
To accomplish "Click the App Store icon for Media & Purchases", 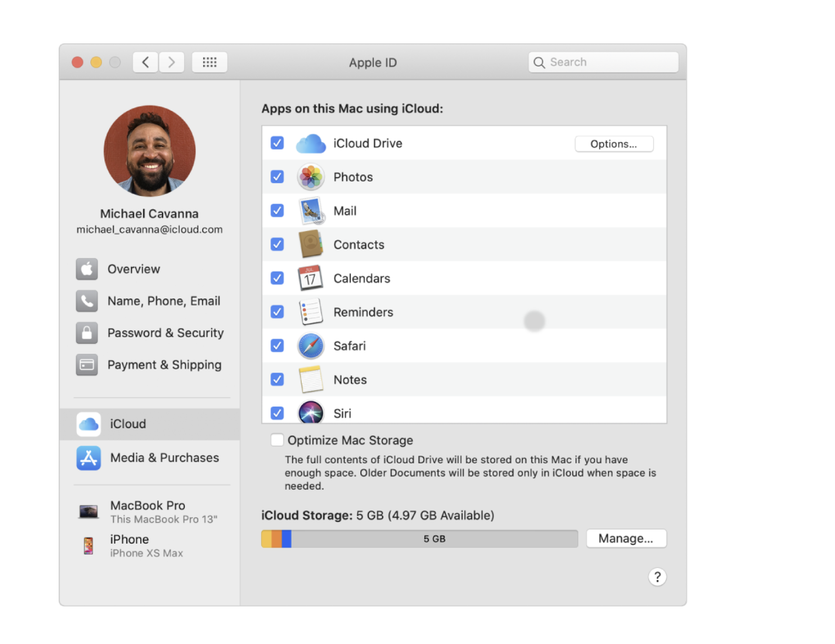I will point(89,458).
